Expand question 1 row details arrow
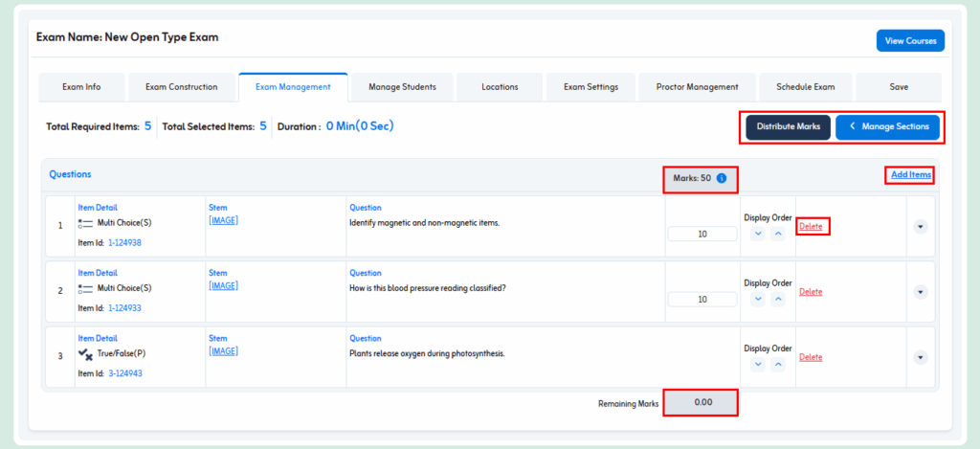 click(921, 227)
